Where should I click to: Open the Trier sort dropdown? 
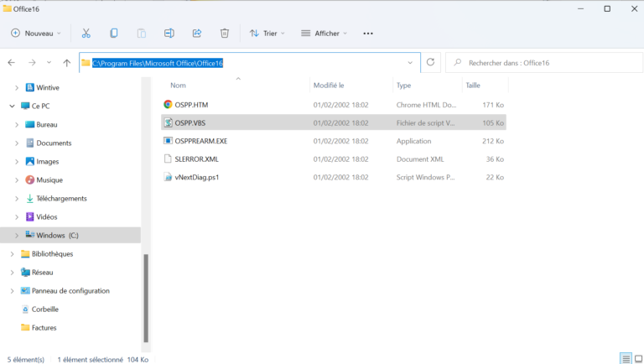tap(267, 34)
